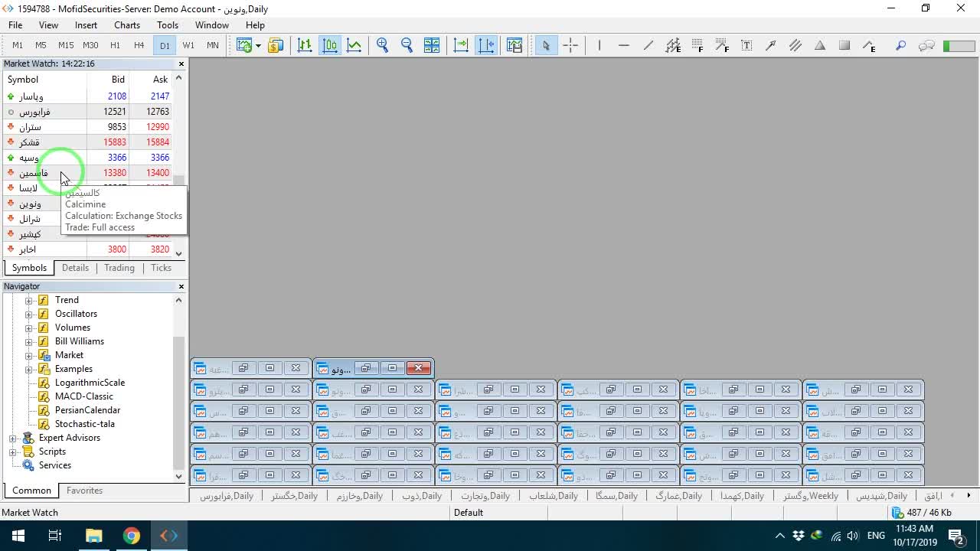Toggle the W1 timeframe button

(188, 46)
